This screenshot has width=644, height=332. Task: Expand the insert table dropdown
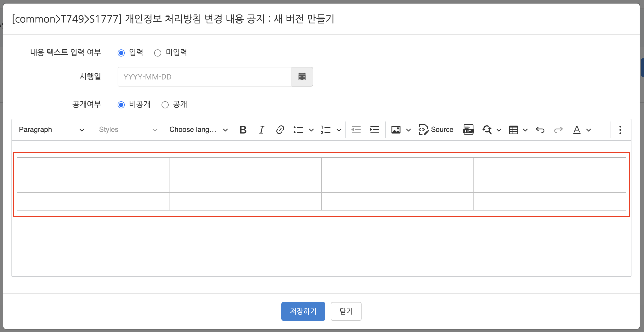pyautogui.click(x=525, y=130)
